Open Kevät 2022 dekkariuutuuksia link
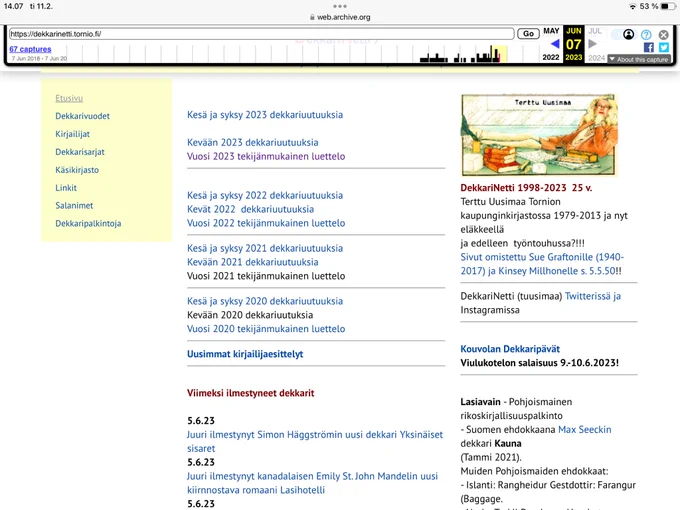 250,209
